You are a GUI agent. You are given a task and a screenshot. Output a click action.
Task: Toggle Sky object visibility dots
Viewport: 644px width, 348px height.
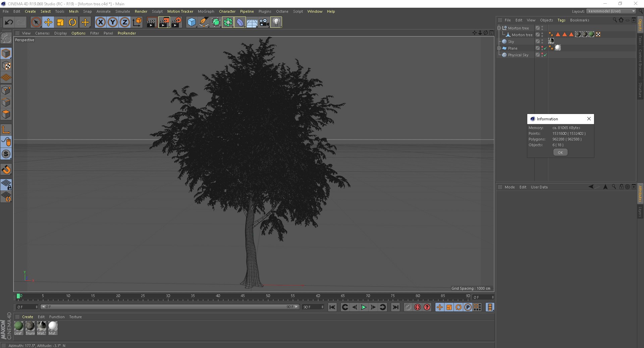(542, 42)
